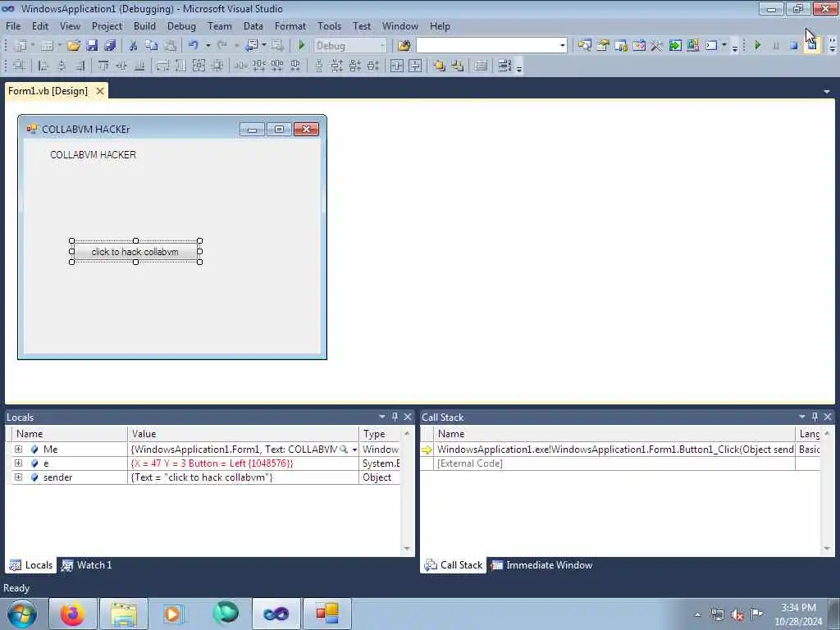This screenshot has width=840, height=630.
Task: Save Form1.vb using the floppy disk icon
Action: click(92, 46)
